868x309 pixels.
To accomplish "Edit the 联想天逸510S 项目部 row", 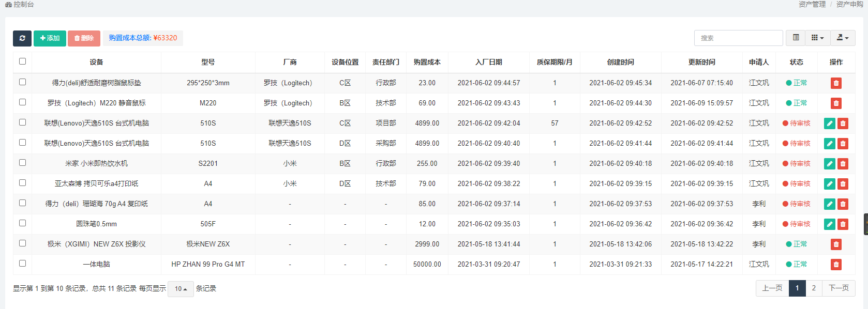I will click(830, 123).
